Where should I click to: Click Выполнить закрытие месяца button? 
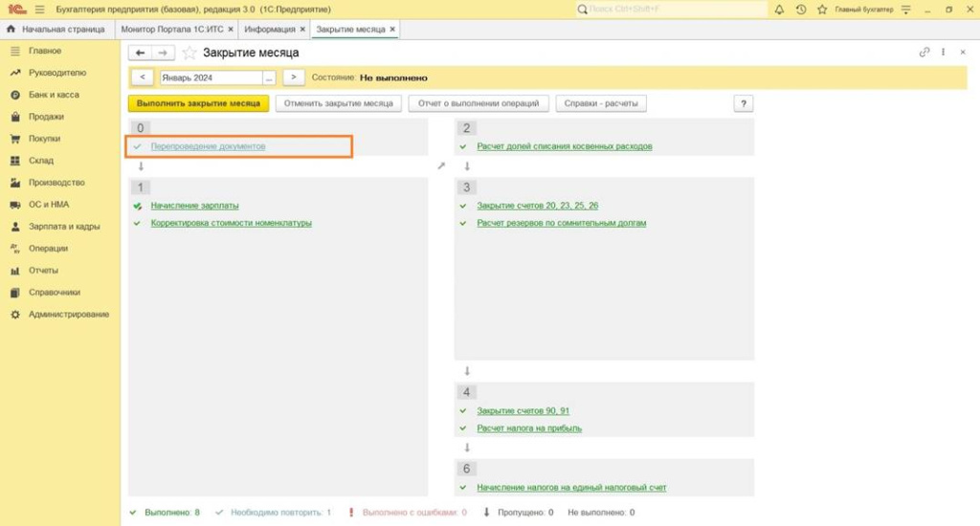(198, 103)
